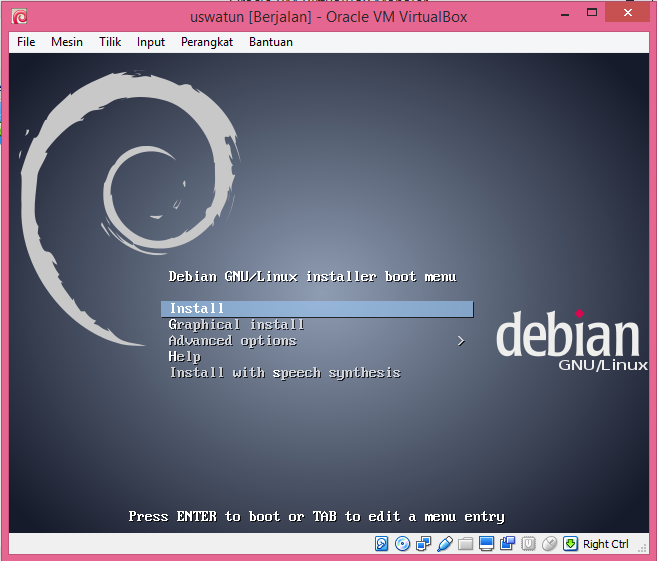
Task: Close the VirtualBox window
Action: (627, 13)
